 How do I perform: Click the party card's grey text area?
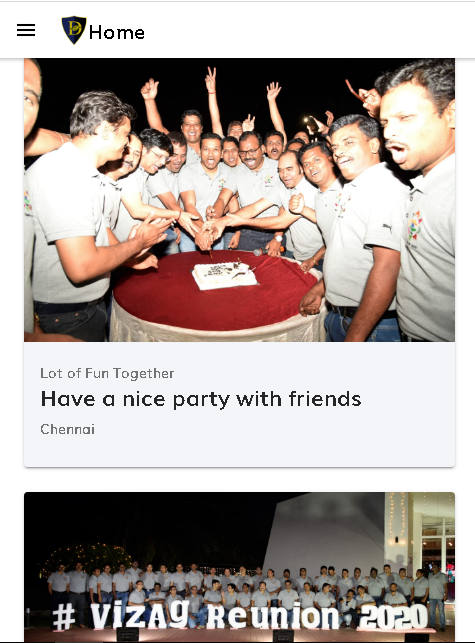pos(239,404)
